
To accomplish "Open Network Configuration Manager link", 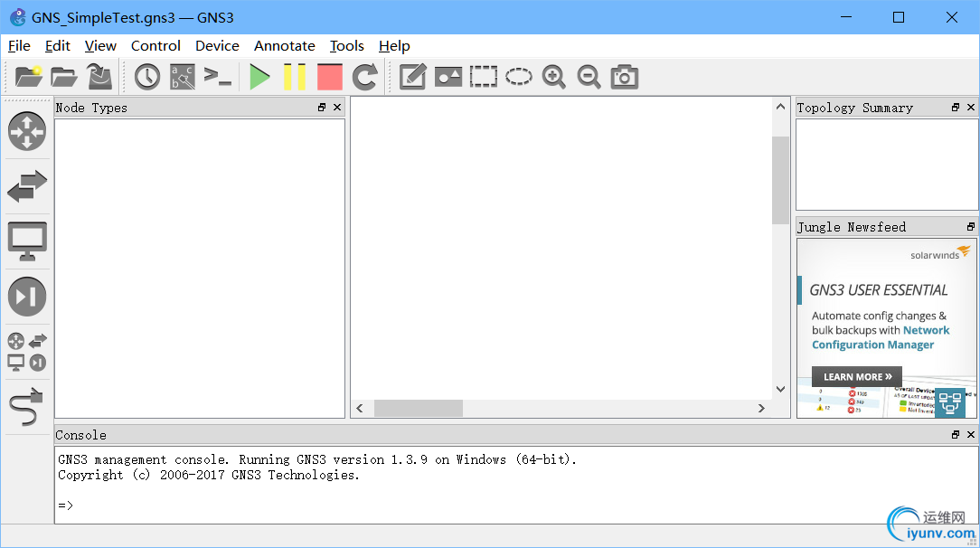I will tap(881, 337).
